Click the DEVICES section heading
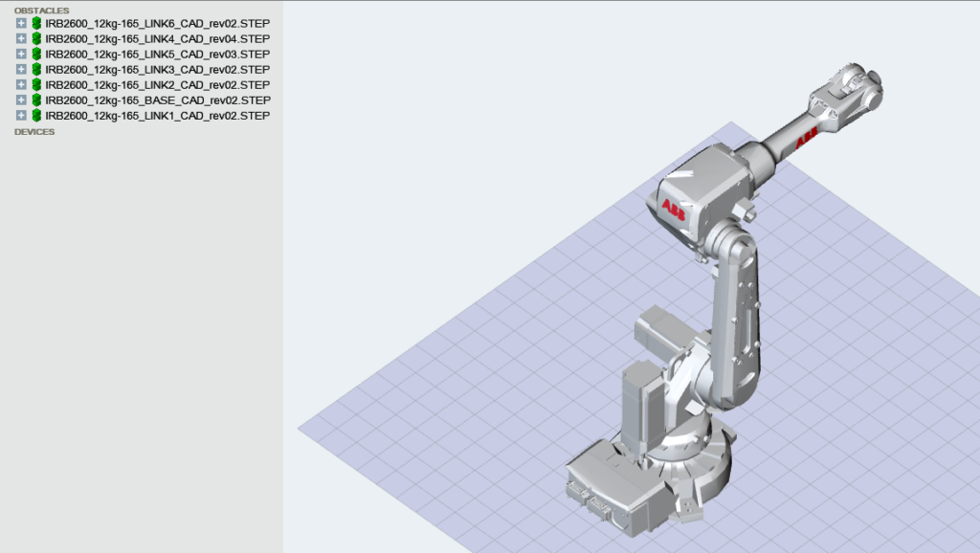Viewport: 980px width, 553px height. 34,132
